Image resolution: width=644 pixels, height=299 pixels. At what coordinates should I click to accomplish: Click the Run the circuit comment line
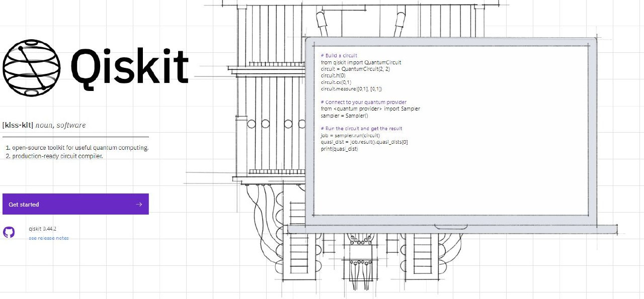point(361,129)
